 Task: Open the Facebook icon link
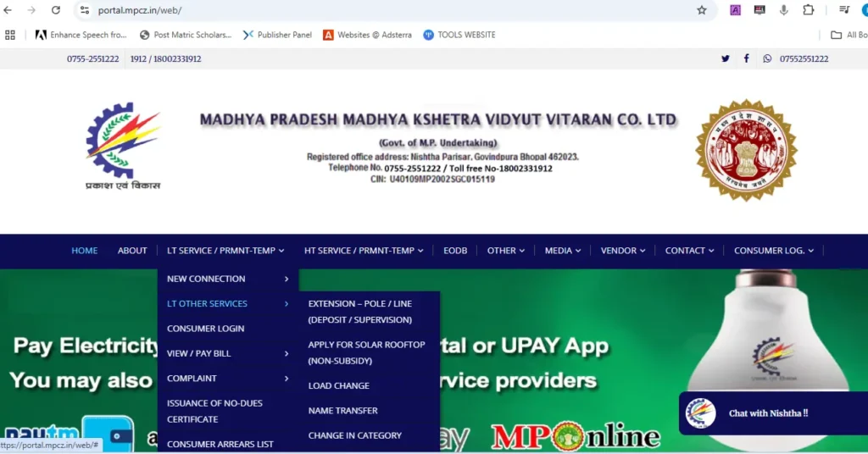coord(746,58)
